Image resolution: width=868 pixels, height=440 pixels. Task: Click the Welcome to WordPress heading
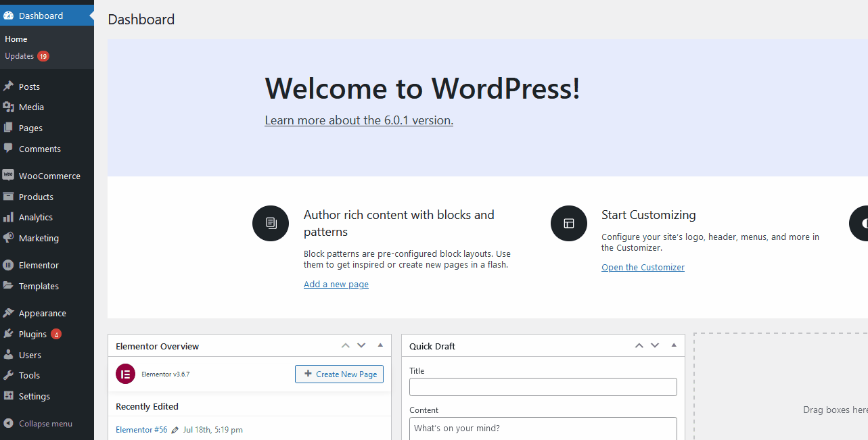click(422, 89)
